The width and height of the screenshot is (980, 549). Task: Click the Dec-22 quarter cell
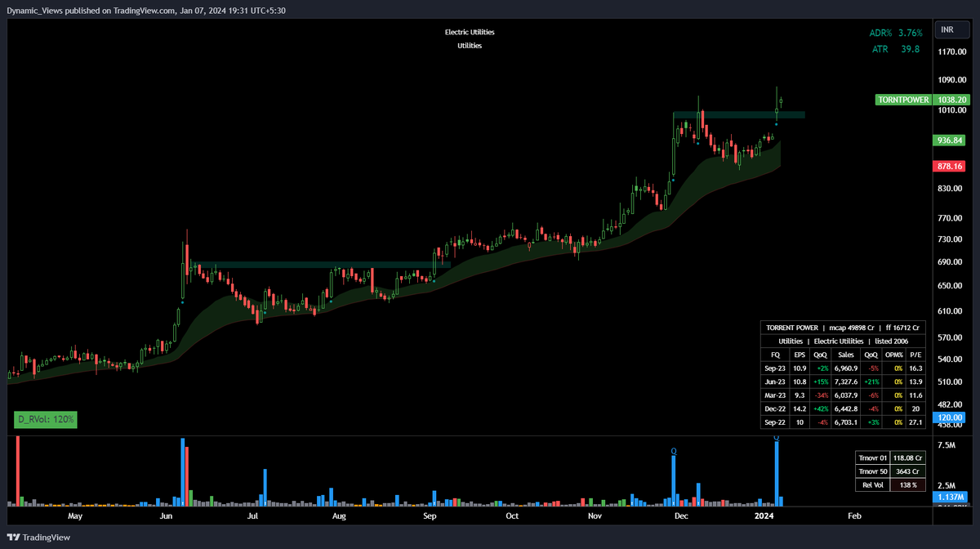(x=775, y=408)
